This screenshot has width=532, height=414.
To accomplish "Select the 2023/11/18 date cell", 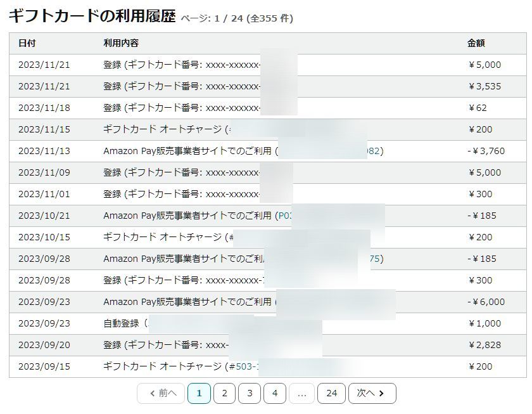I will coord(44,108).
